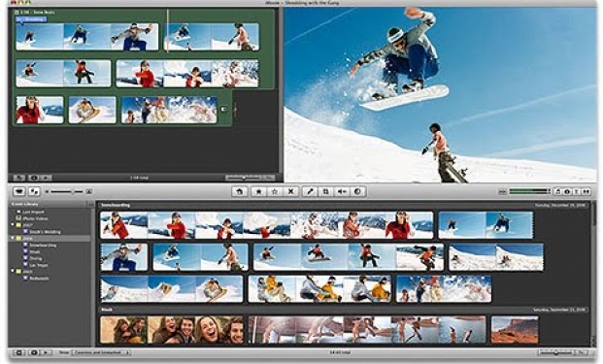Click the large snowboarder preview viewer
Screen dimensions: 603x364
[x=440, y=94]
